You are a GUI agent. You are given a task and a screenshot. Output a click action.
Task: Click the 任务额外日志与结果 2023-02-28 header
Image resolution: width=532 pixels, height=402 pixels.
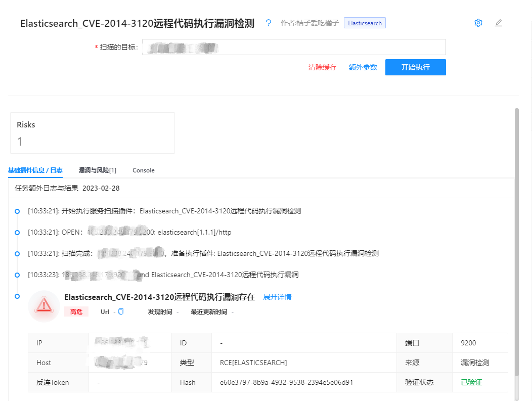[67, 188]
